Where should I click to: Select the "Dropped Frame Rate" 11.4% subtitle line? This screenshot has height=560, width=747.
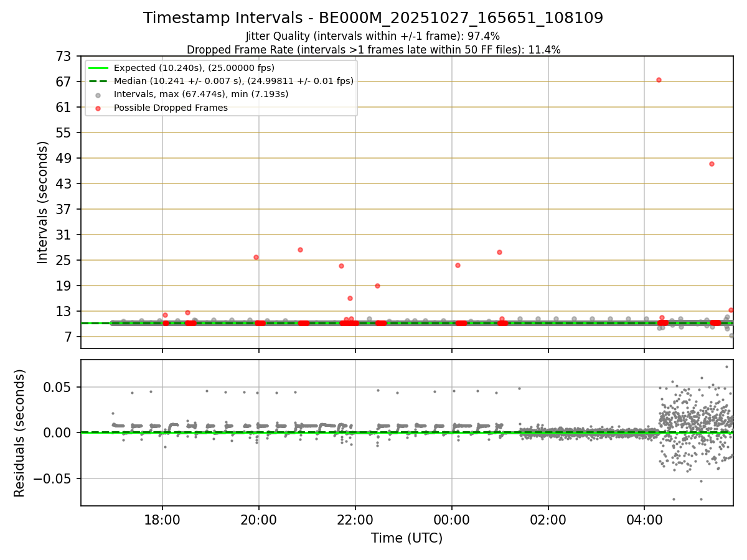(374, 50)
